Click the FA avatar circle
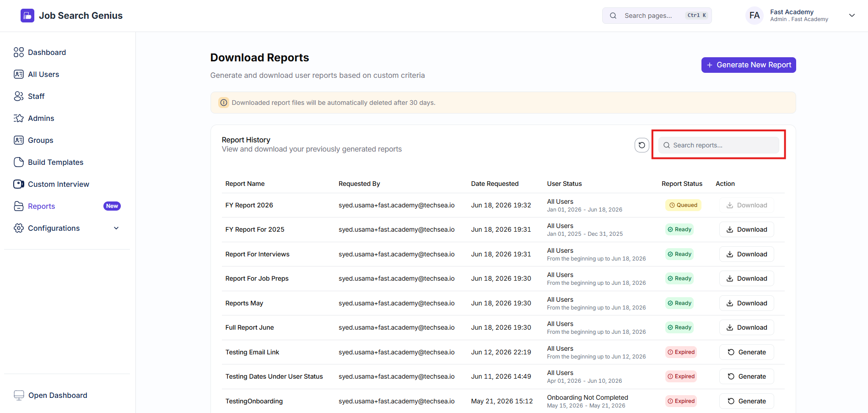Screen dimensions: 868x413 [x=755, y=16]
